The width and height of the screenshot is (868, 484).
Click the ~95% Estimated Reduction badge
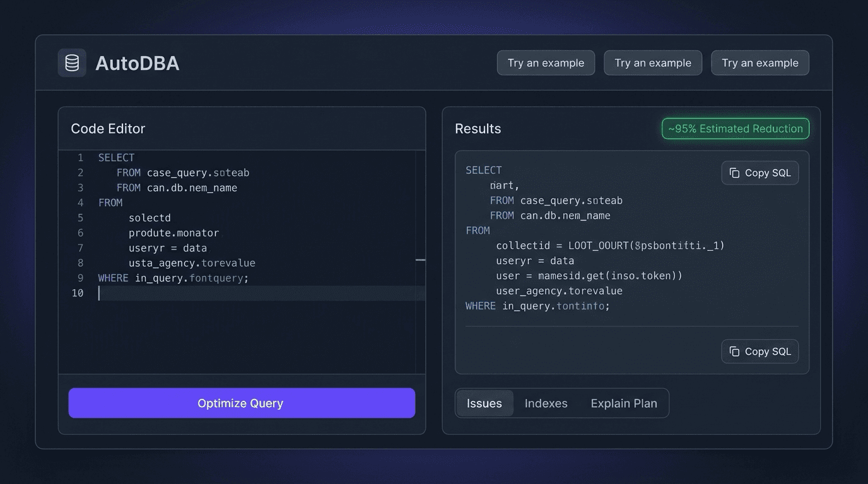tap(736, 129)
